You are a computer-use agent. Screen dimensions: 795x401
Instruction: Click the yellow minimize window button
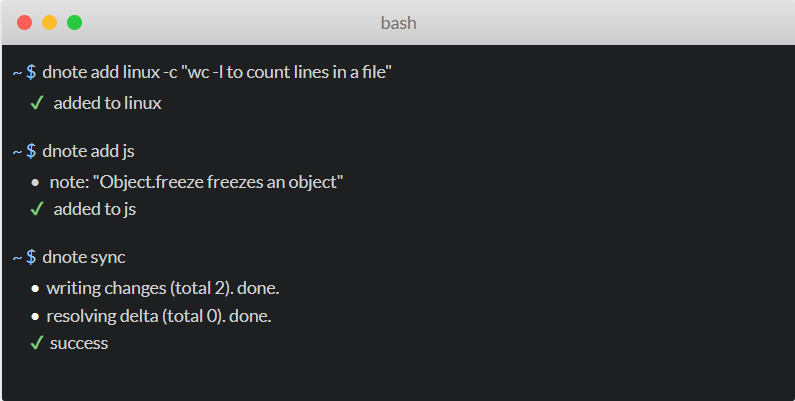tap(49, 22)
